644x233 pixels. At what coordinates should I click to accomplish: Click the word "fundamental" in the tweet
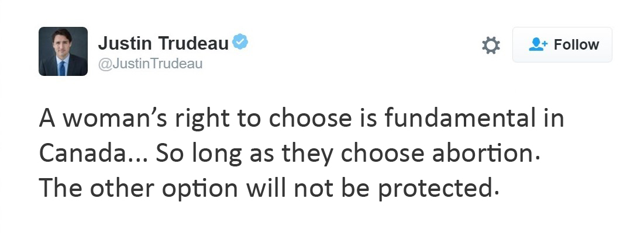point(460,118)
